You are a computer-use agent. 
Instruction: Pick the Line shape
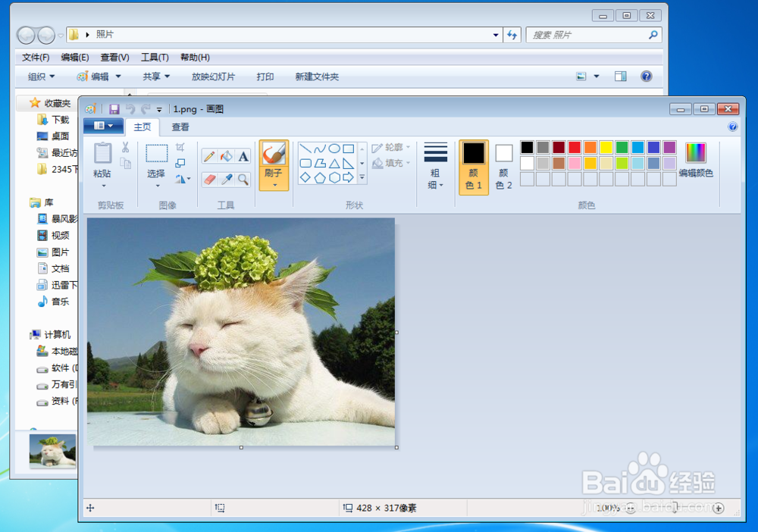(x=305, y=149)
